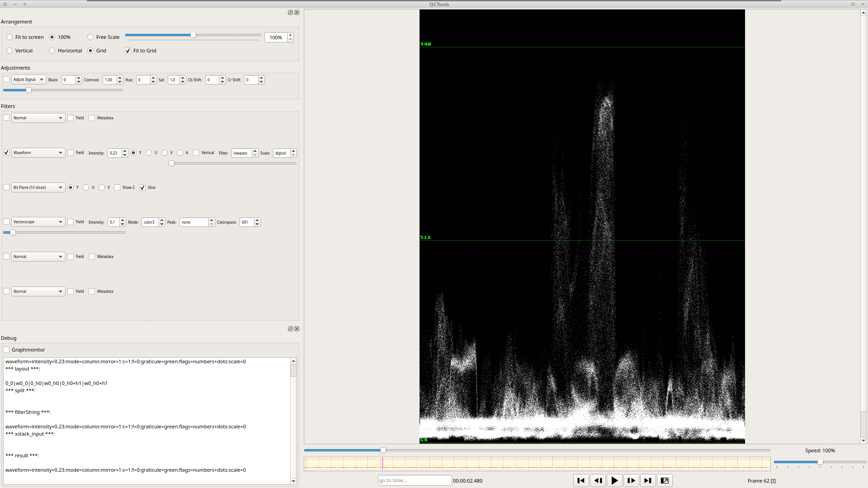Expand the Adjust Signal dropdown
The height and width of the screenshot is (488, 868).
click(28, 80)
